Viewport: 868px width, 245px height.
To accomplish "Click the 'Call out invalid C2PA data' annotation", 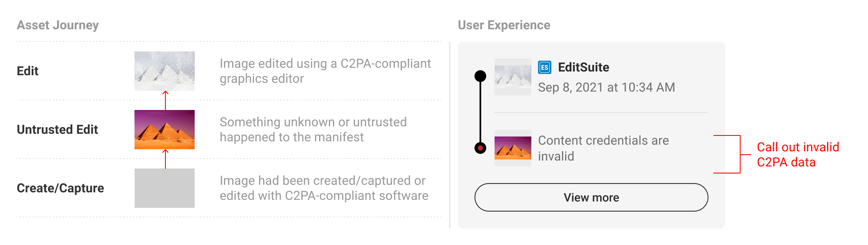I will [x=798, y=155].
